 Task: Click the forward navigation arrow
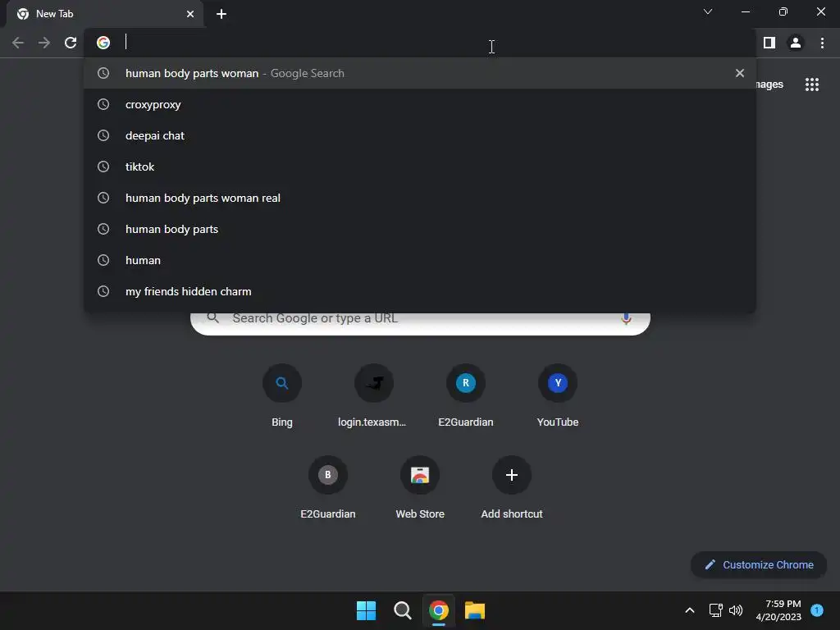pyautogui.click(x=44, y=43)
